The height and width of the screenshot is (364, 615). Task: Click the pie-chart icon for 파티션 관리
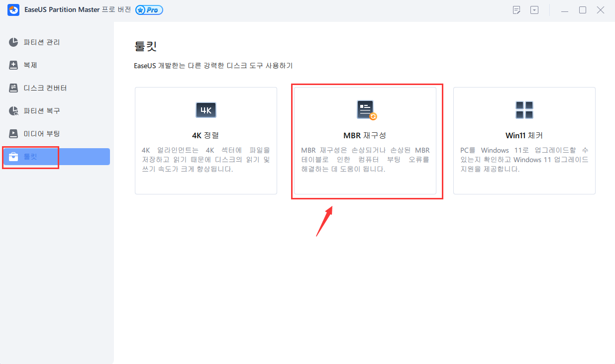(14, 42)
